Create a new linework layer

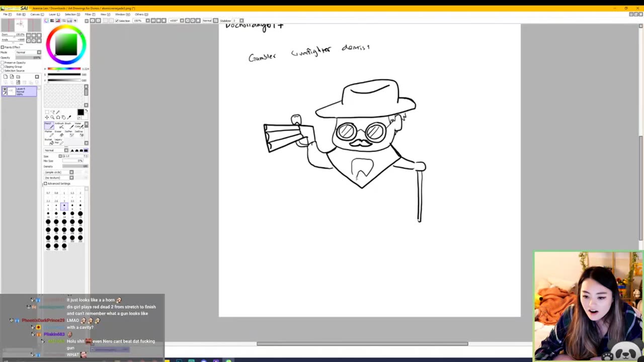pyautogui.click(x=12, y=76)
